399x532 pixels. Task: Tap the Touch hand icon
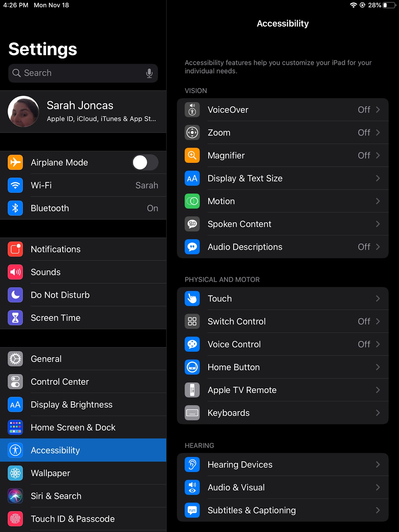pyautogui.click(x=192, y=299)
